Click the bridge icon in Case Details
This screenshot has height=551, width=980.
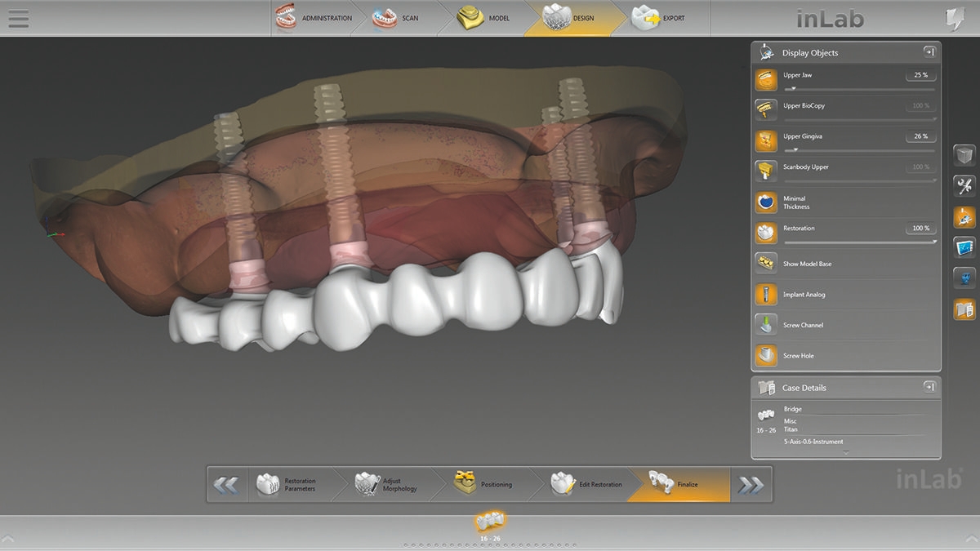(x=766, y=415)
